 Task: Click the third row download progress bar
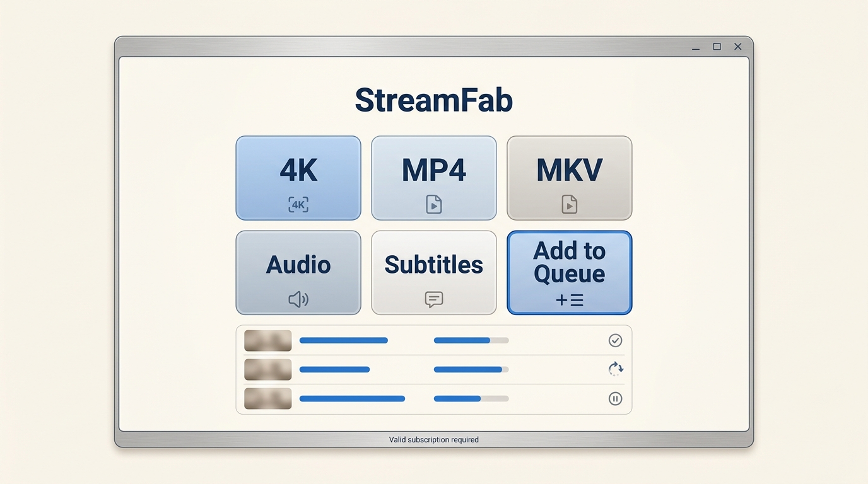click(471, 398)
